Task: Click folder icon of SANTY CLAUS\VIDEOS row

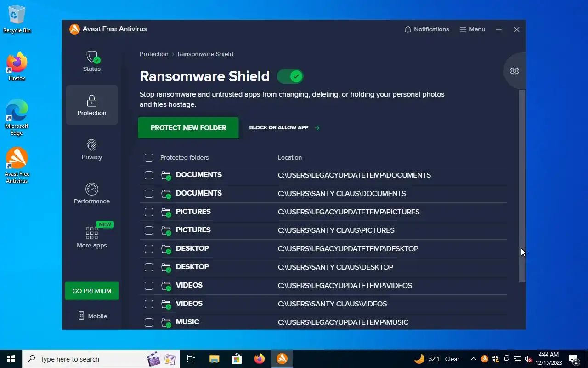Action: click(166, 304)
